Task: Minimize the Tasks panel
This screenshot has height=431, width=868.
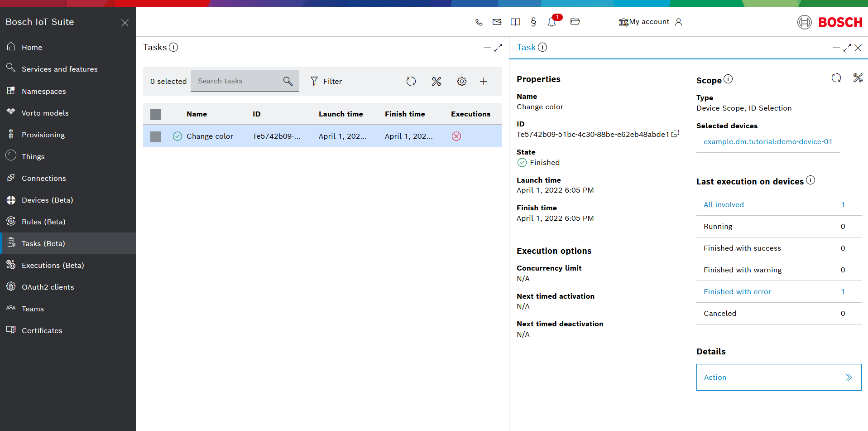Action: (x=487, y=48)
